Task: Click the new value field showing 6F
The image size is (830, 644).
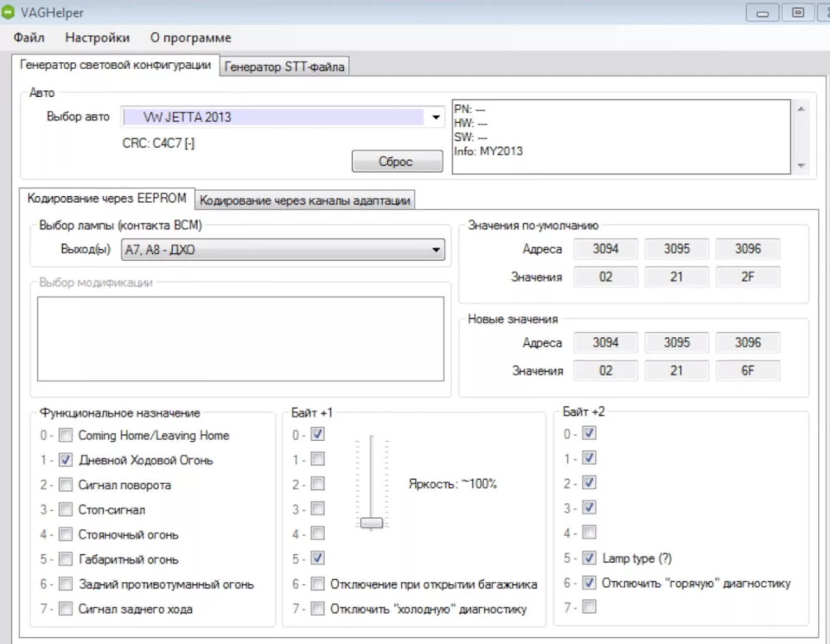Action: (x=747, y=371)
